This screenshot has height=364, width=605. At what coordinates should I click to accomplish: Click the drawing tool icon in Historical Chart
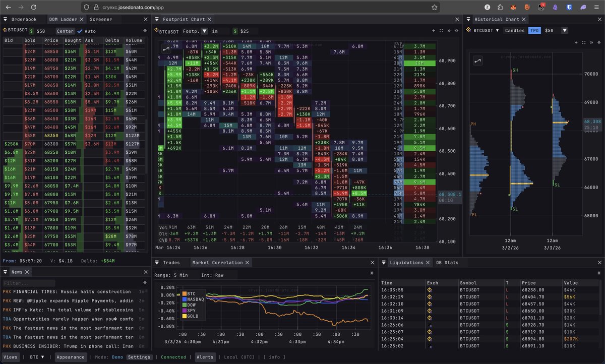477,61
